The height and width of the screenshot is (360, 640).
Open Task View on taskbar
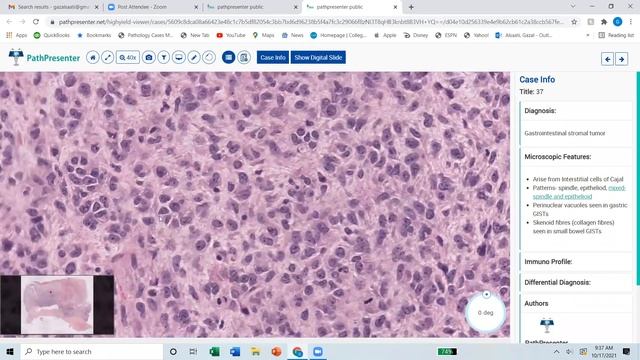coord(193,351)
